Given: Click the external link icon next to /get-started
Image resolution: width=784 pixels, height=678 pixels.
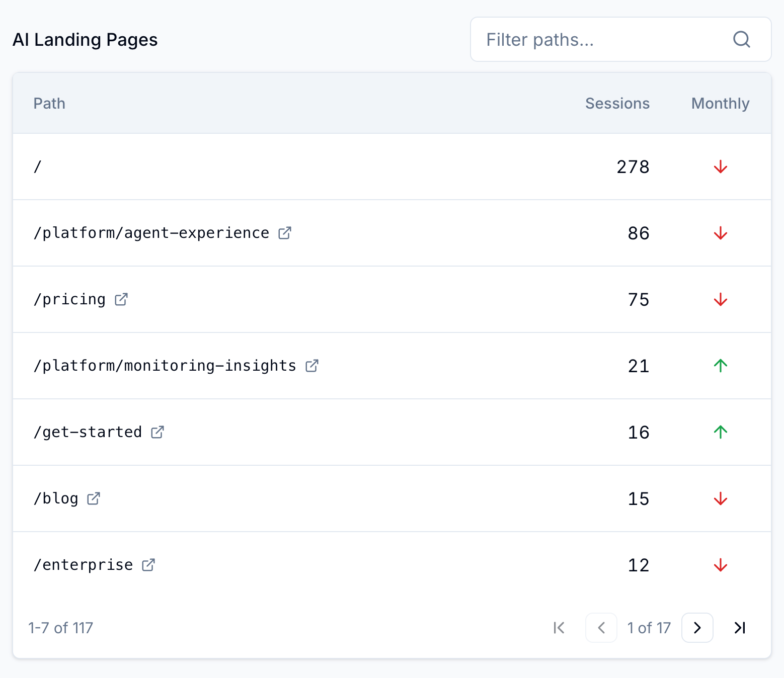Looking at the screenshot, I should [158, 432].
